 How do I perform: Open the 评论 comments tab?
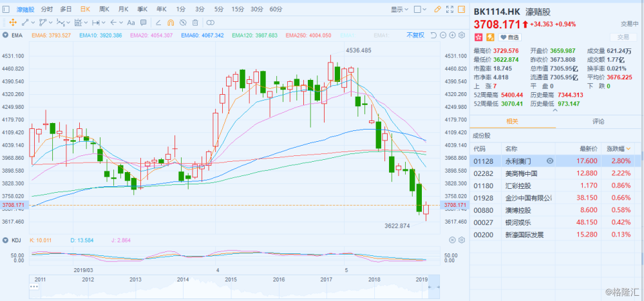(598, 121)
